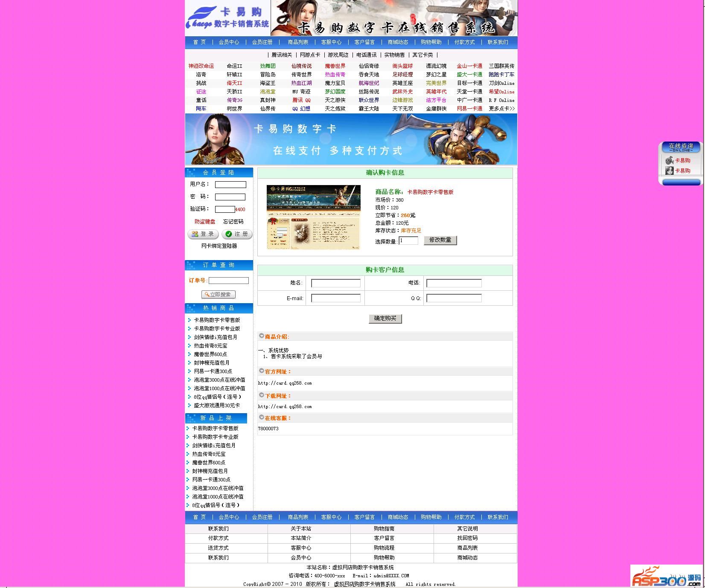Open 商品列表 in the top navigation bar
Image resolution: width=705 pixels, height=588 pixels.
pos(298,42)
